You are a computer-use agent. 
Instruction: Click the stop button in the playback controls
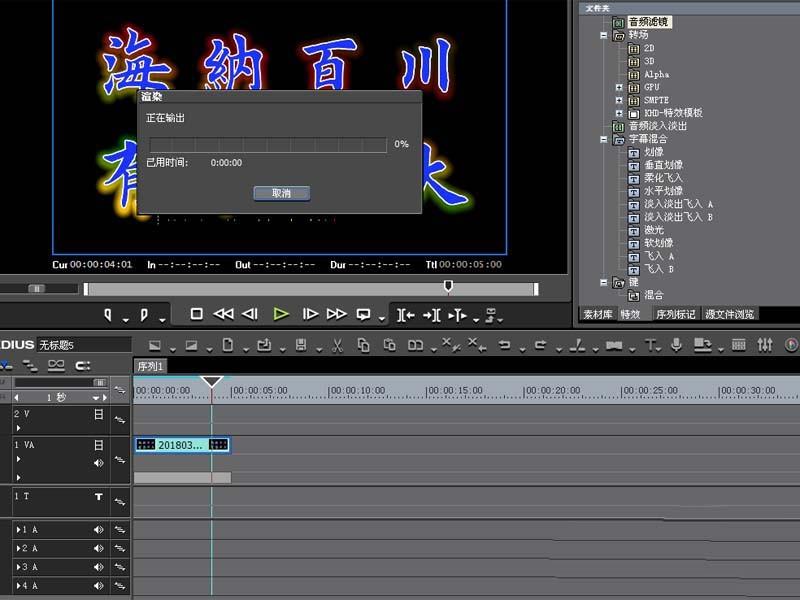197,311
